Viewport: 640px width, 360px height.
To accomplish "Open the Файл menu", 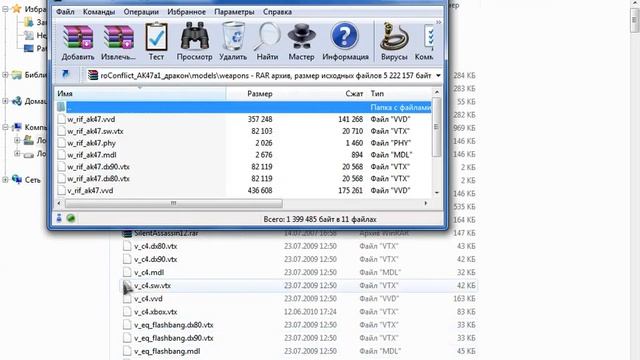I will pyautogui.click(x=65, y=12).
